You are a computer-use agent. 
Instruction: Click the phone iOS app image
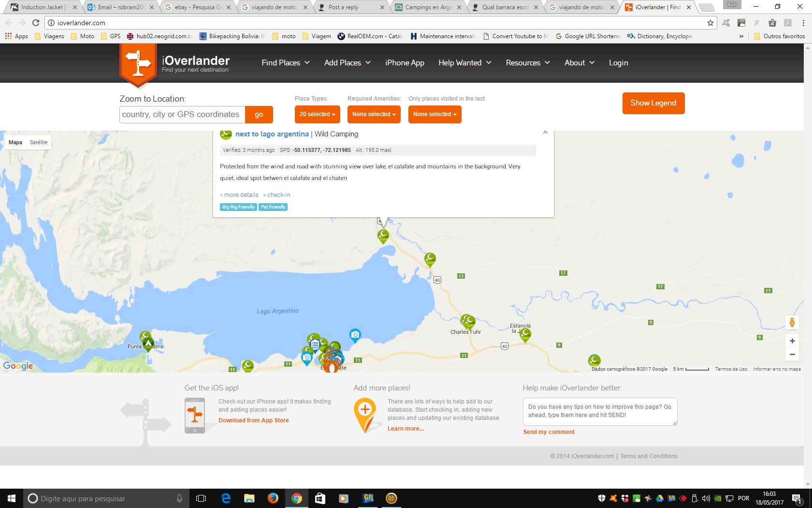click(195, 416)
